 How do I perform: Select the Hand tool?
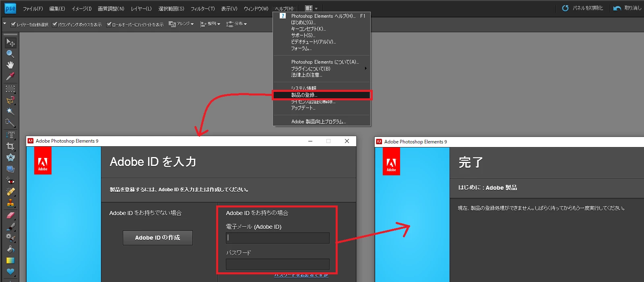[x=10, y=65]
